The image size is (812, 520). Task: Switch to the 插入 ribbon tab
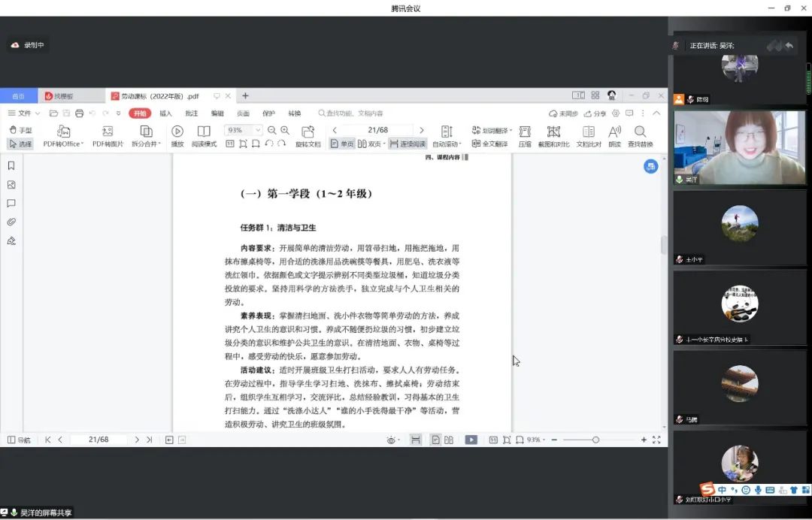(x=165, y=113)
